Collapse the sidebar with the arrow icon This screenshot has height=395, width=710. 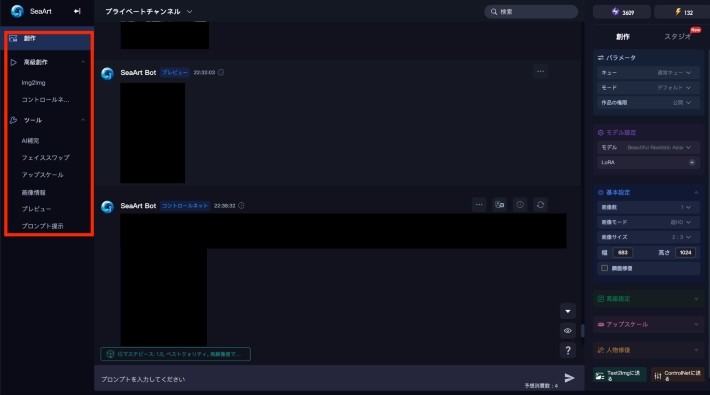click(x=77, y=11)
